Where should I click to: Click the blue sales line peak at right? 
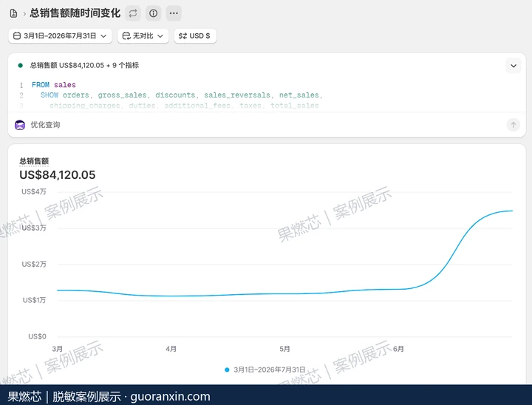pyautogui.click(x=511, y=211)
